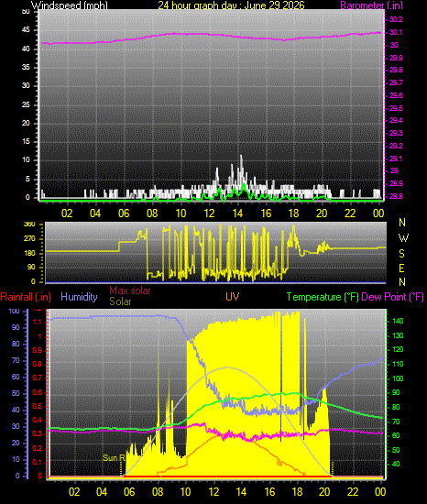
Task: Click the S wind direction label
Action: 401,253
